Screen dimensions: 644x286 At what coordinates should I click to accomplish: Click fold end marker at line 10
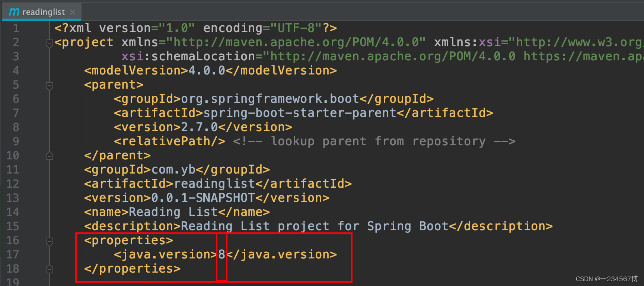tap(49, 156)
